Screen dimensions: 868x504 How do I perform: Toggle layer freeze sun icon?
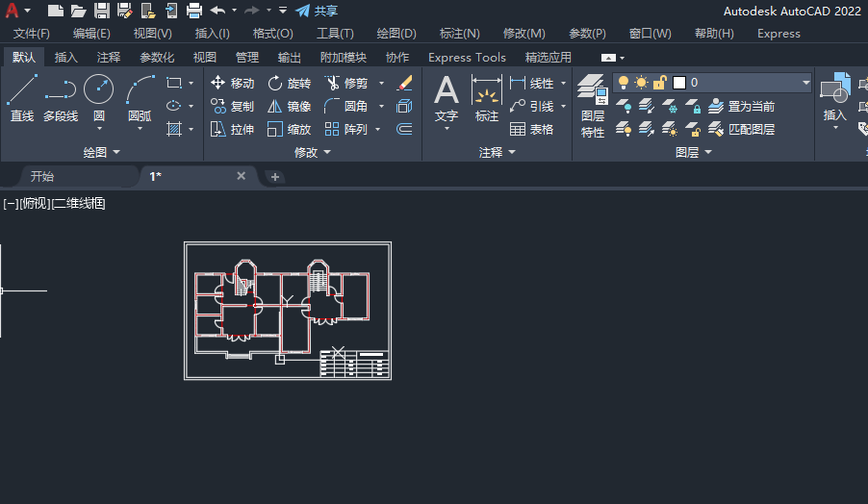click(641, 83)
